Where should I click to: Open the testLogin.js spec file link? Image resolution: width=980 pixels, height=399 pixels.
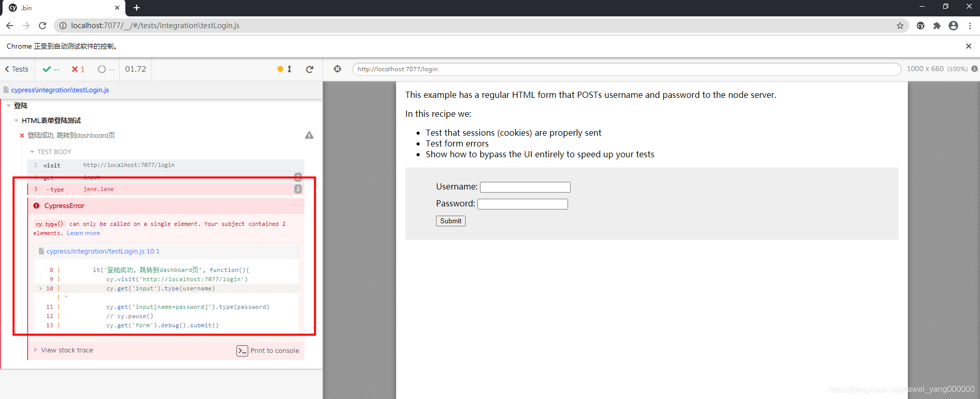(60, 90)
